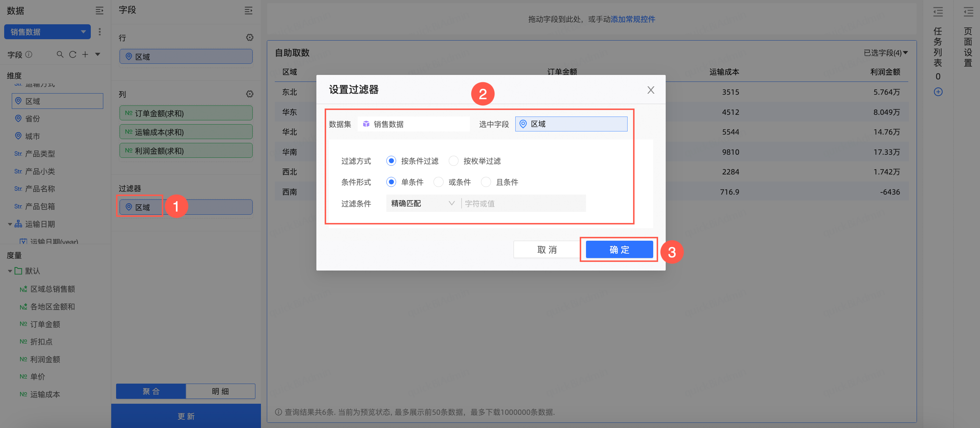Click the 确定 button in the dialog

619,249
